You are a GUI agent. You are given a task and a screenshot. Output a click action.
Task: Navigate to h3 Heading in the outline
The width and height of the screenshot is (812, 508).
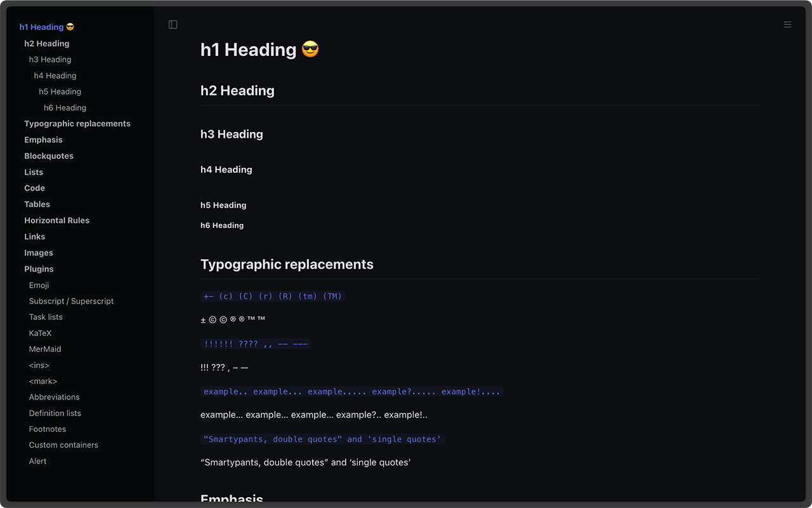point(49,59)
